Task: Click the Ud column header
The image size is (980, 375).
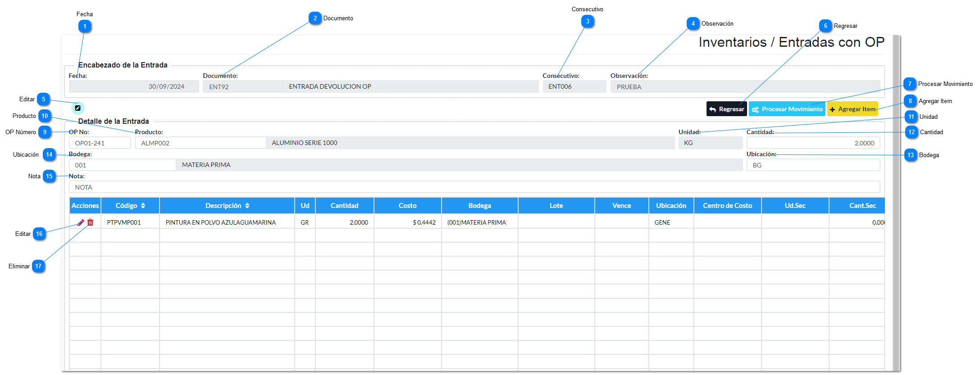Action: [305, 206]
